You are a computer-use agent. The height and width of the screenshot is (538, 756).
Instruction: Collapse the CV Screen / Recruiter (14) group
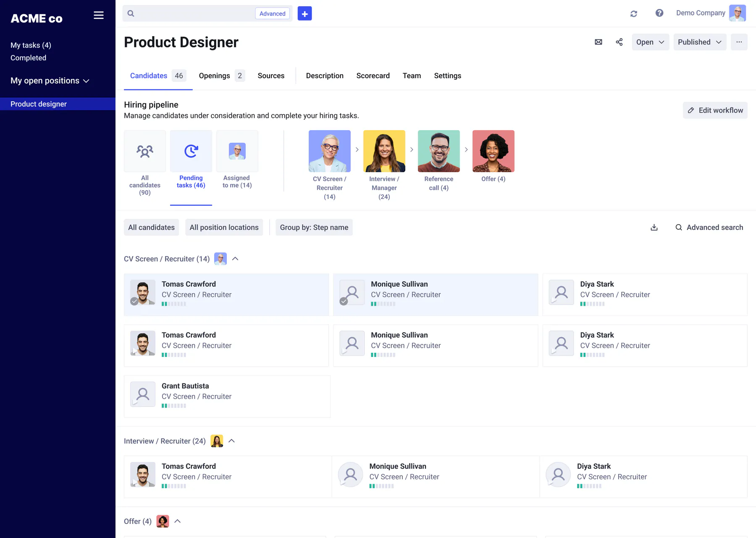coord(235,259)
